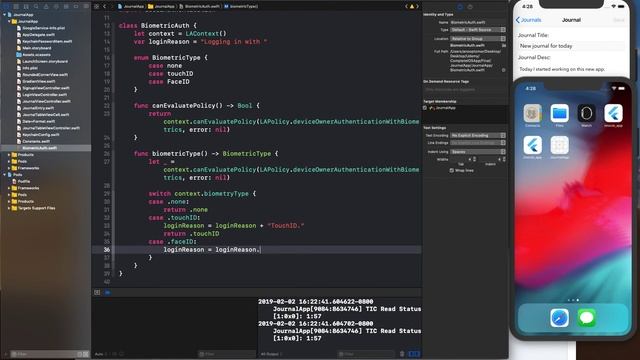The width and height of the screenshot is (640, 360).
Task: Expand the Products folder under JournalApp
Action: point(9,155)
